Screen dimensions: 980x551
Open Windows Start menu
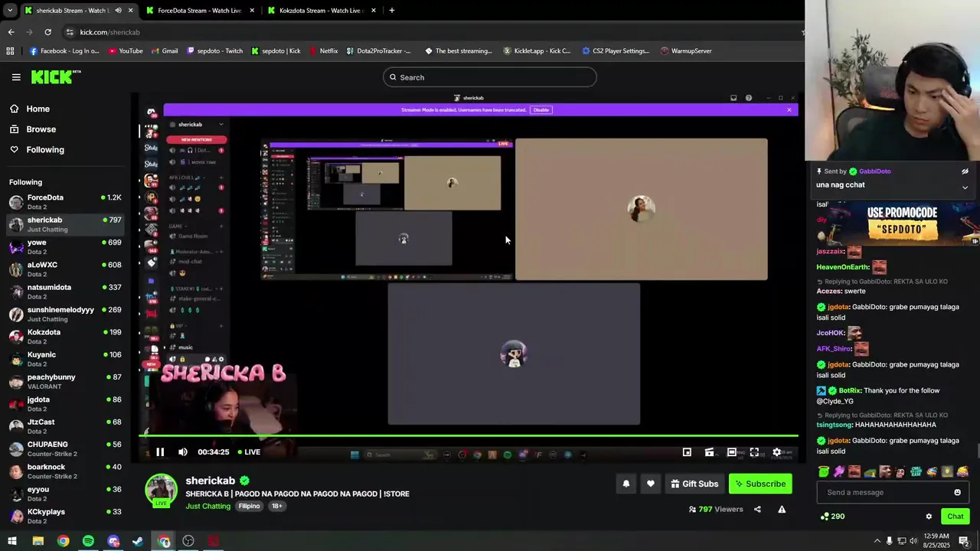(12, 541)
